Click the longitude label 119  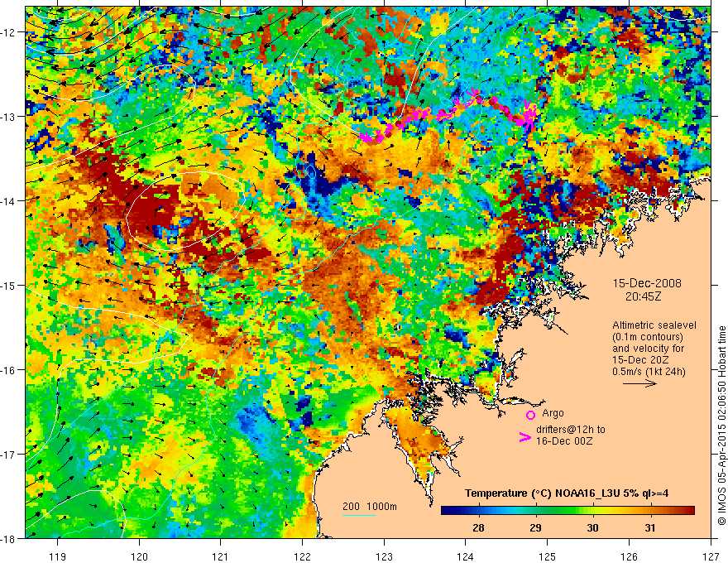58,556
